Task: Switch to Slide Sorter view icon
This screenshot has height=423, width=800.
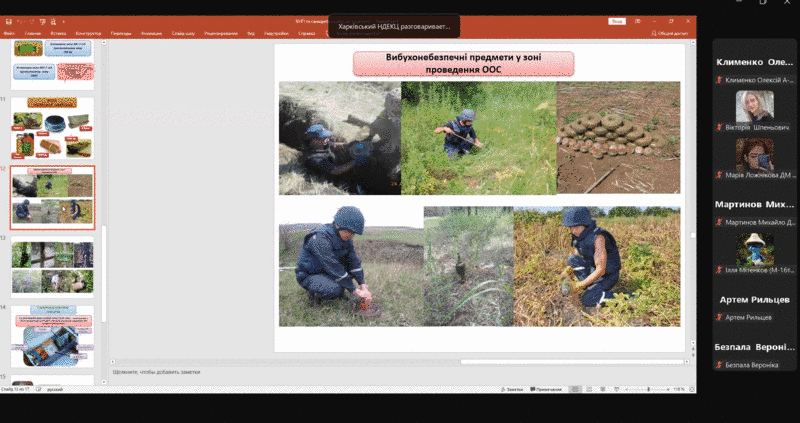Action: click(588, 389)
